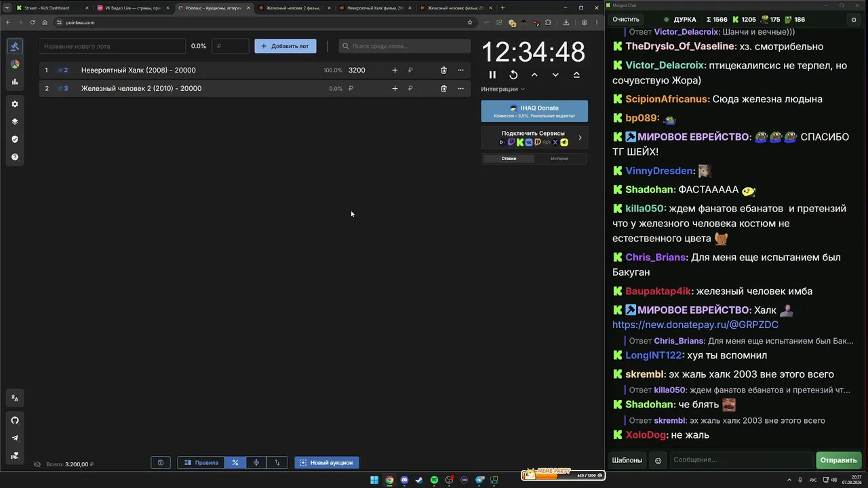Switch to the История tab
The height and width of the screenshot is (488, 868).
pos(559,159)
